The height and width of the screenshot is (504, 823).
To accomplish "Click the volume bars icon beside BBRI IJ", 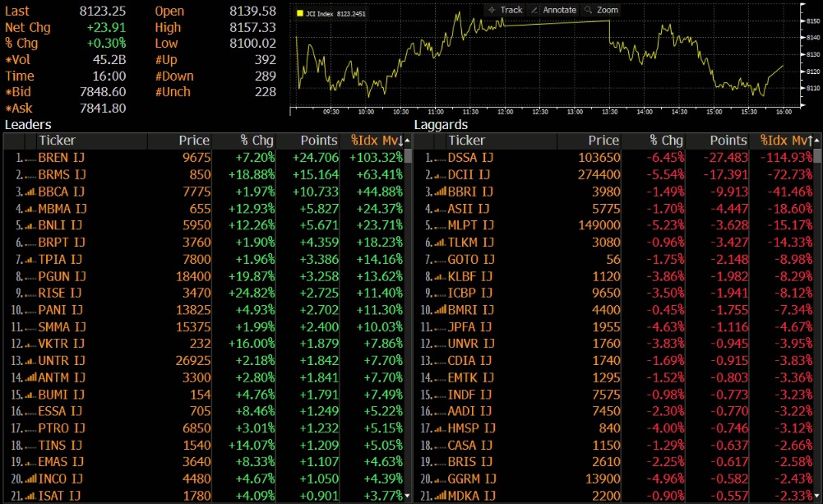I will click(x=439, y=192).
